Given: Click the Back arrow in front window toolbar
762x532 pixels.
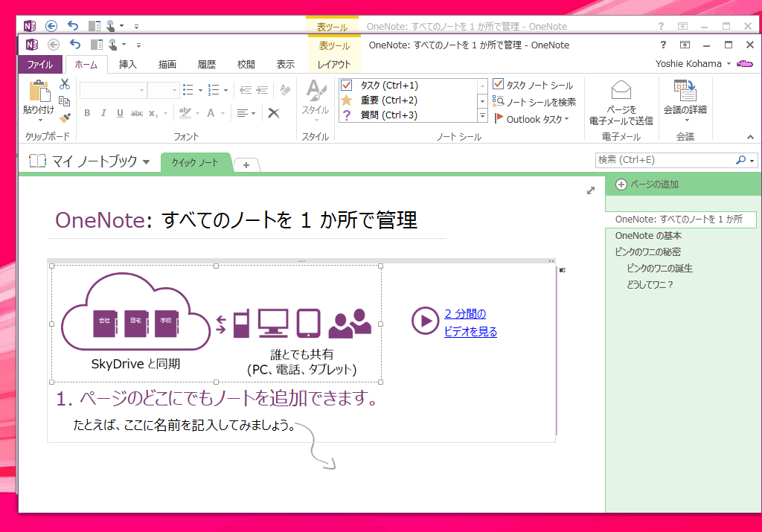Looking at the screenshot, I should pos(54,45).
